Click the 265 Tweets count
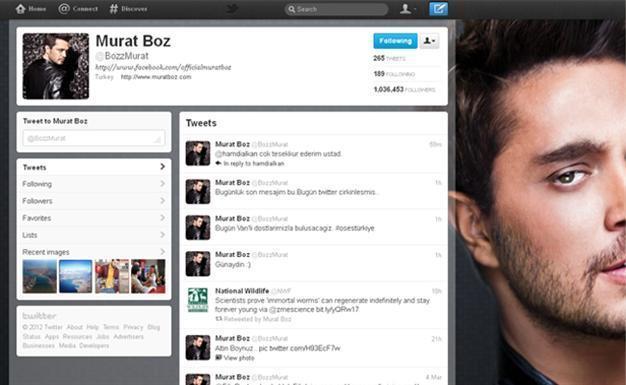Viewport: 626px width, 385px height. [x=389, y=58]
